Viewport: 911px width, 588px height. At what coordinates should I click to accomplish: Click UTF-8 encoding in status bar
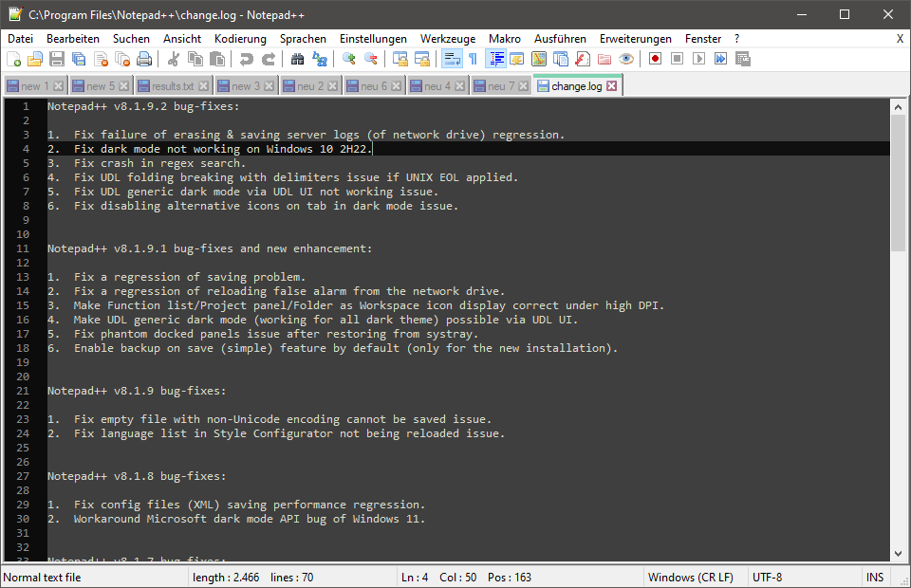point(767,578)
